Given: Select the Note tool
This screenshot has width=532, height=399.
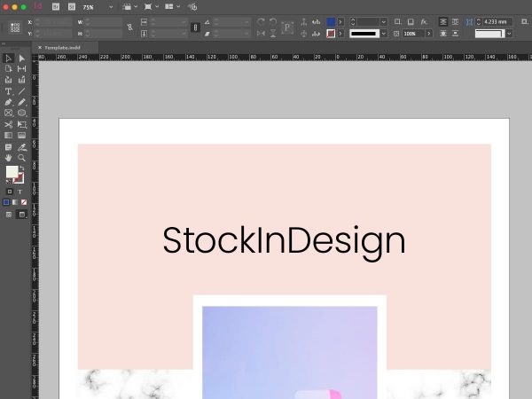Looking at the screenshot, I should click(x=9, y=147).
